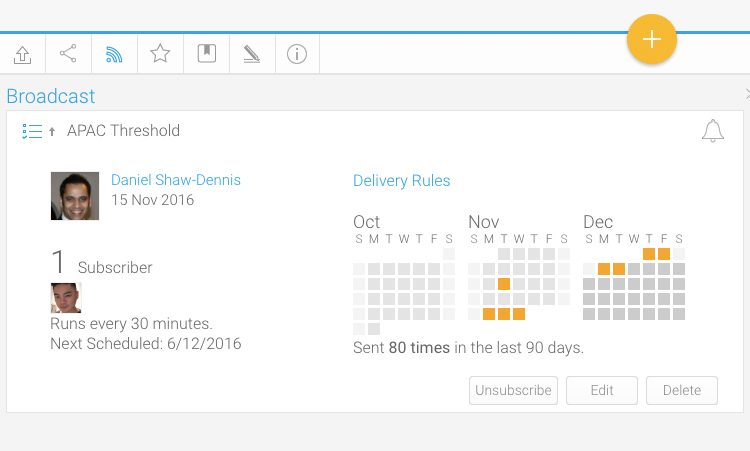Toggle the bell notification icon
Screen dimensions: 750x451
pyautogui.click(x=712, y=131)
